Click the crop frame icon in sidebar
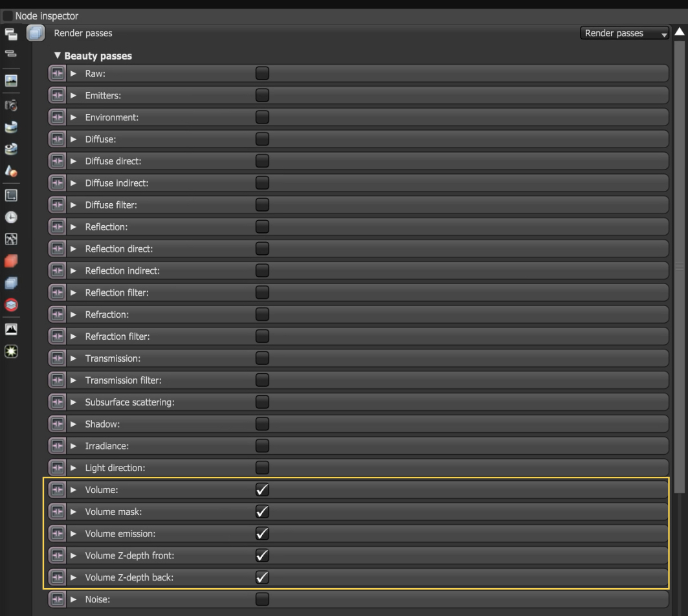 point(11,195)
